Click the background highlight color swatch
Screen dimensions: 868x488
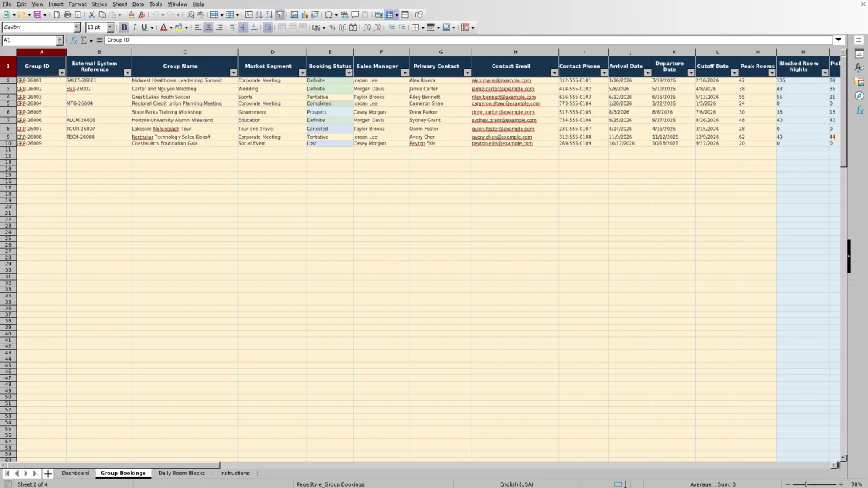(179, 27)
